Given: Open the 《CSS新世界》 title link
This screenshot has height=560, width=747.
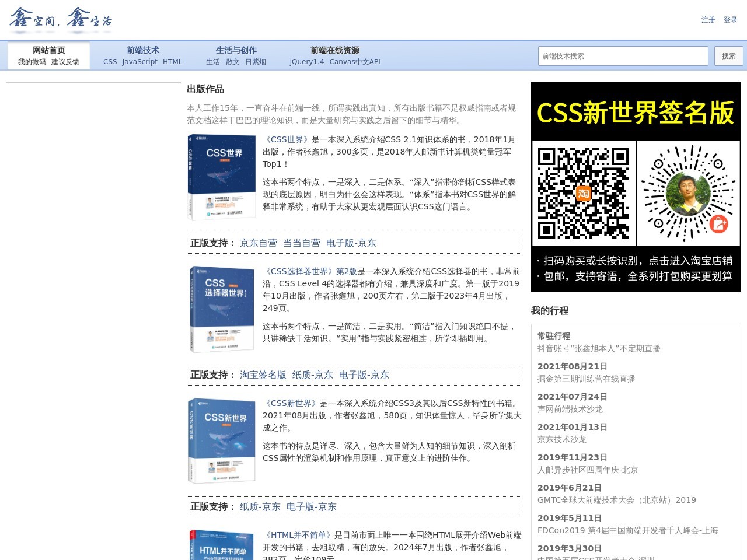Looking at the screenshot, I should [291, 403].
